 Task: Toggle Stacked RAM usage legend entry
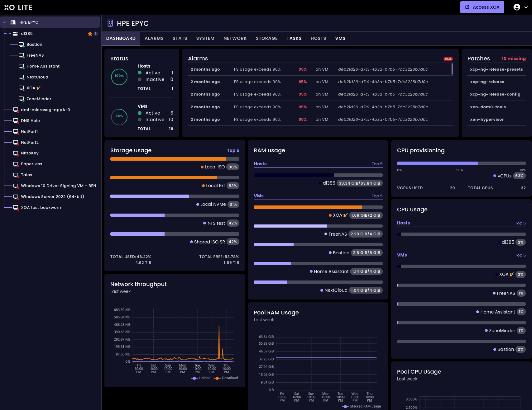pyautogui.click(x=362, y=406)
